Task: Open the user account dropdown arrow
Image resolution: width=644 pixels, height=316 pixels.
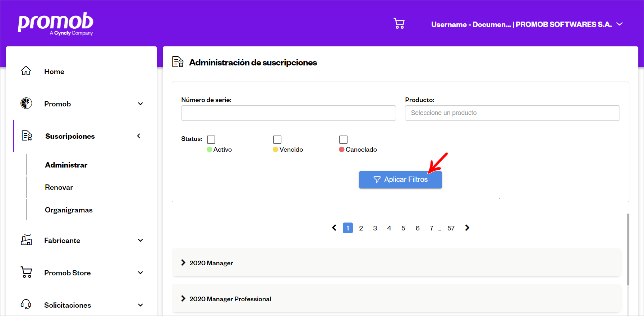Action: (x=620, y=24)
